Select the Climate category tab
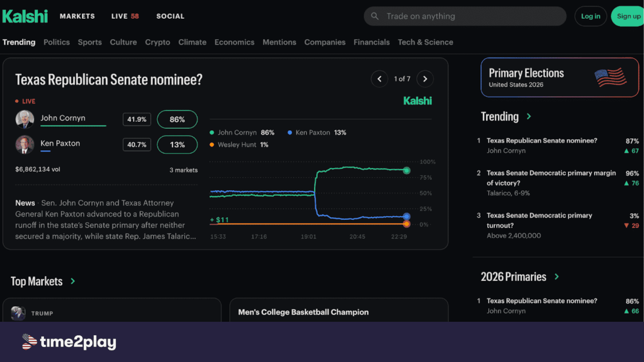Viewport: 644px width, 362px height. click(192, 42)
